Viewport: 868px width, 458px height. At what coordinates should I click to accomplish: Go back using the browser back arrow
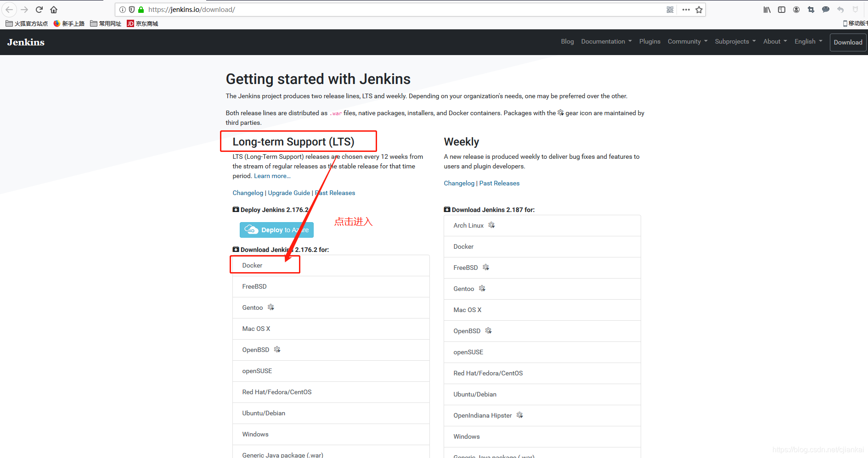click(x=9, y=10)
